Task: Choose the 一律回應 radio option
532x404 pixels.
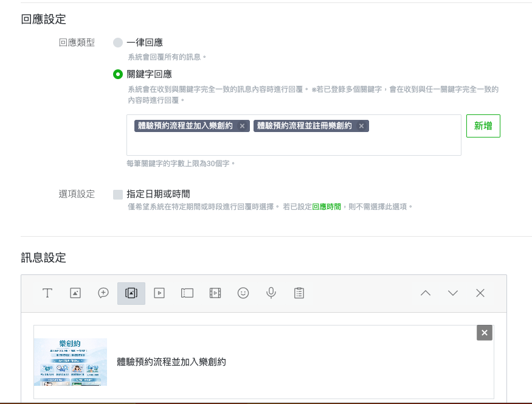Action: tap(118, 43)
